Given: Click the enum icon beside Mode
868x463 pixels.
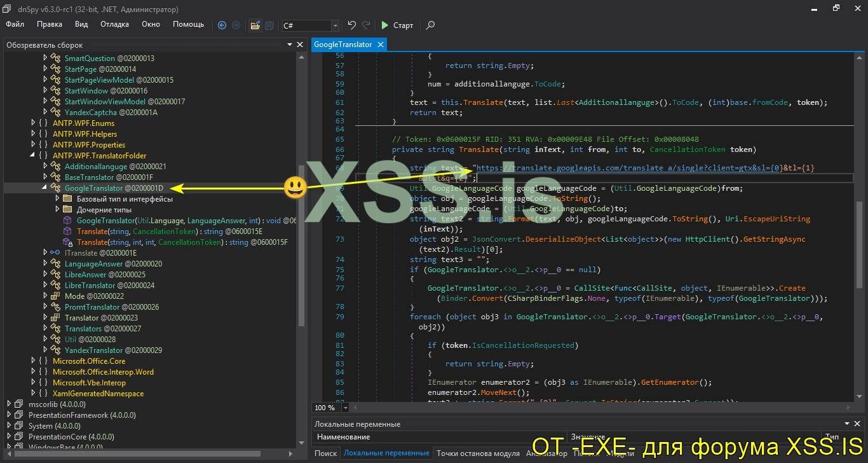Looking at the screenshot, I should [x=55, y=296].
